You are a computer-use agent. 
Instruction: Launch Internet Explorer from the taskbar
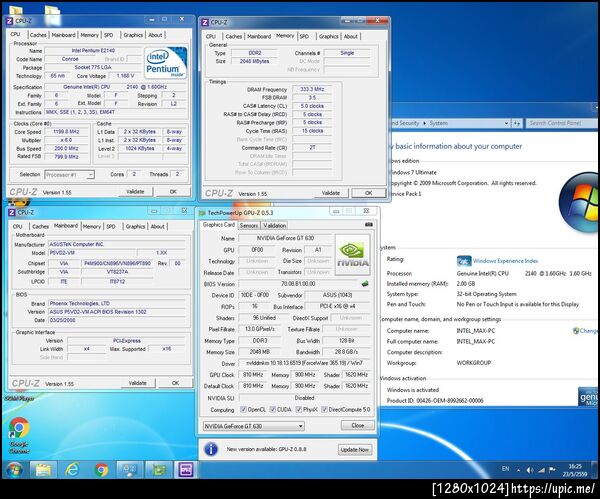pyautogui.click(x=72, y=470)
